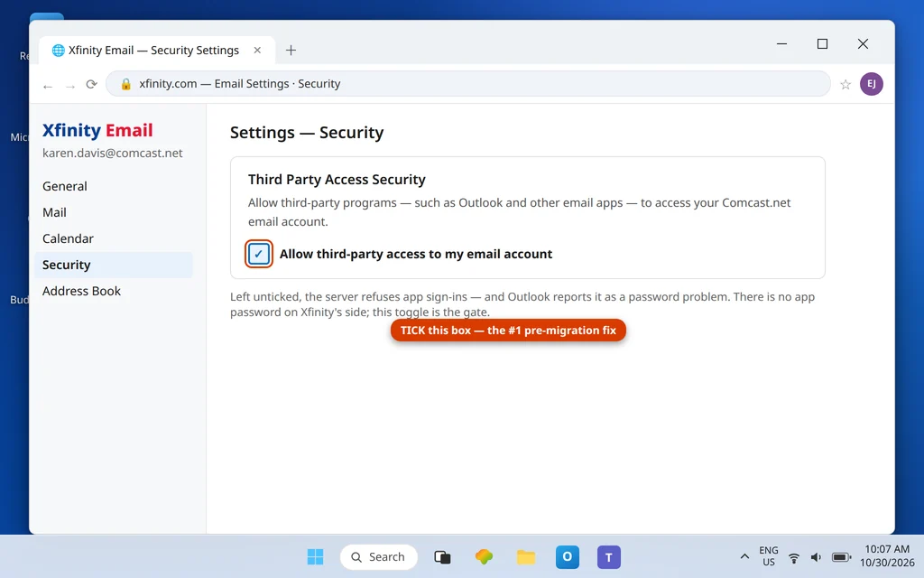924x578 pixels.
Task: Click the padlock site security icon
Action: 125,84
